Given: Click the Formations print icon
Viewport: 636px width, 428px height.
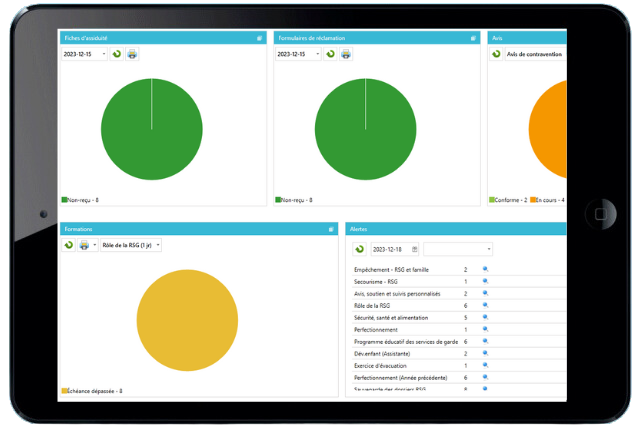Looking at the screenshot, I should point(84,245).
